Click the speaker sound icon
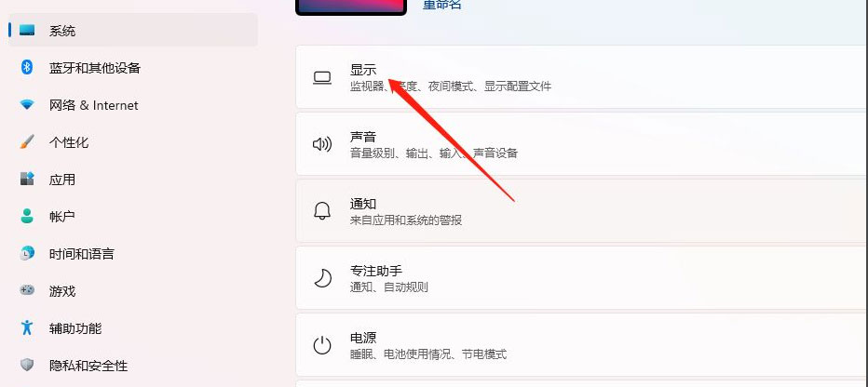The width and height of the screenshot is (868, 387). [x=322, y=144]
